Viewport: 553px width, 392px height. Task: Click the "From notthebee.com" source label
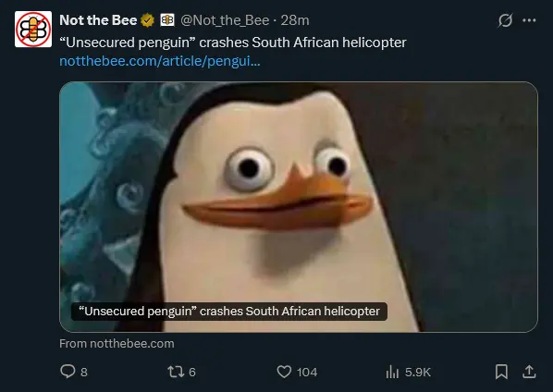pyautogui.click(x=117, y=343)
